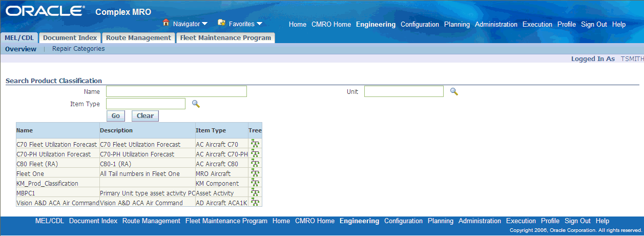Click the Navigator house icon
Viewport: 644px width, 236px height.
[165, 23]
